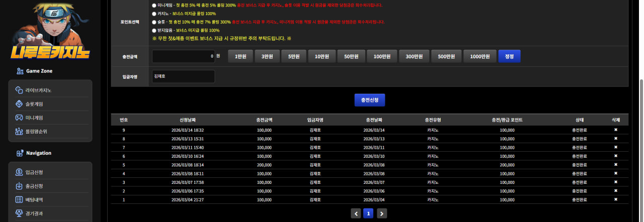Click the 슬롯게임 icon in sidebar

tap(19, 104)
